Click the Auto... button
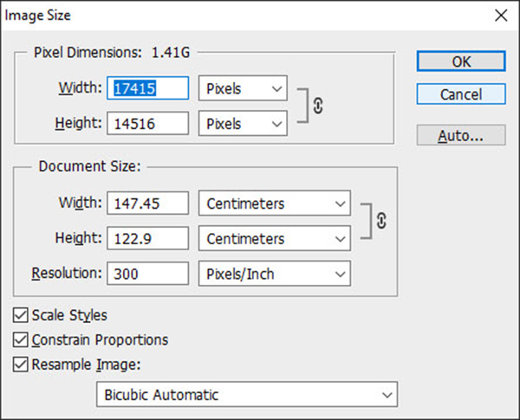This screenshot has width=520, height=420. (461, 135)
